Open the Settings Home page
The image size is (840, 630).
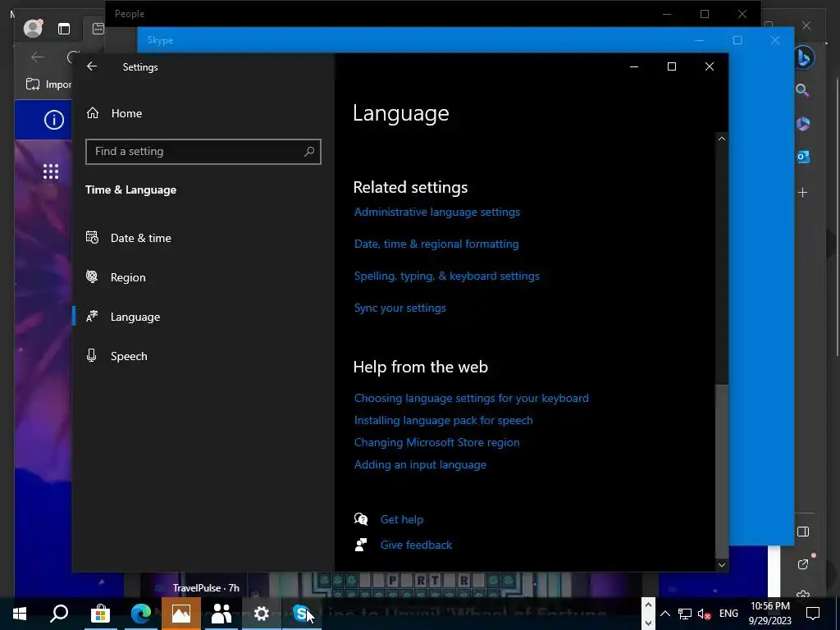126,113
